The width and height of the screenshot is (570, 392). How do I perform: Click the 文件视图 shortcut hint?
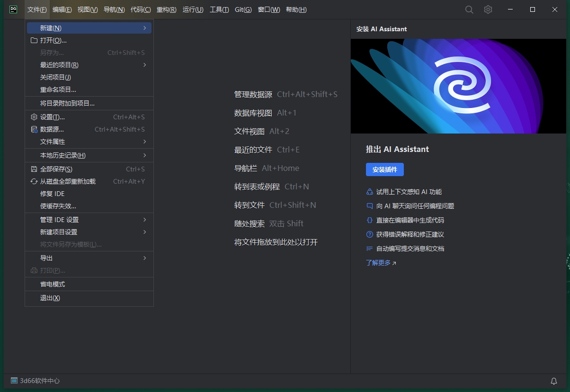click(x=262, y=131)
